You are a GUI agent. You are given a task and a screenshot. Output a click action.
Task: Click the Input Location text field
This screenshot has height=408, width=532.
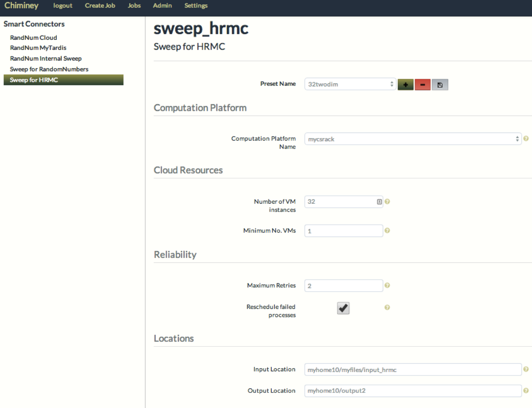pos(413,370)
